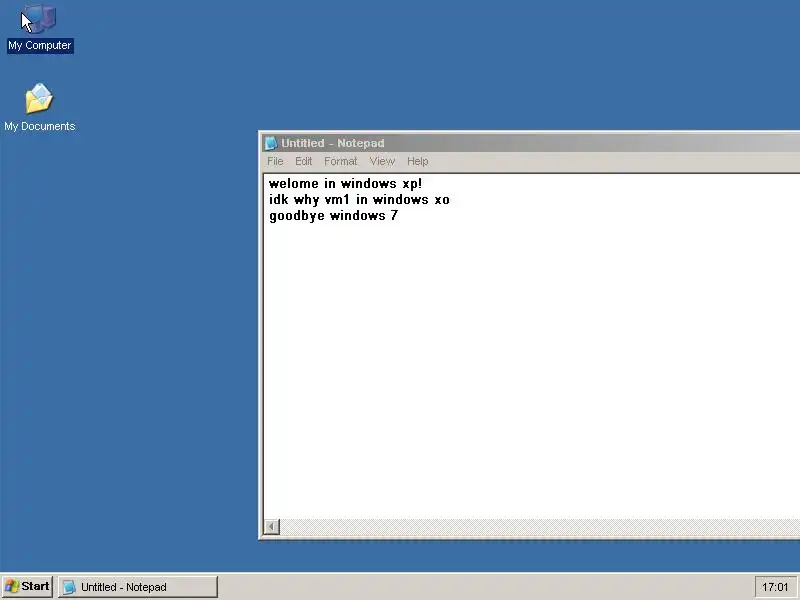
Task: Click the 'Untitled - Notepad' window title bar
Action: pyautogui.click(x=531, y=143)
